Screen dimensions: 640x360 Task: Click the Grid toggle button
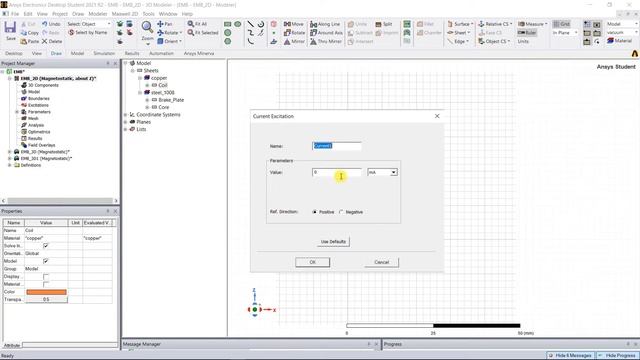[561, 24]
